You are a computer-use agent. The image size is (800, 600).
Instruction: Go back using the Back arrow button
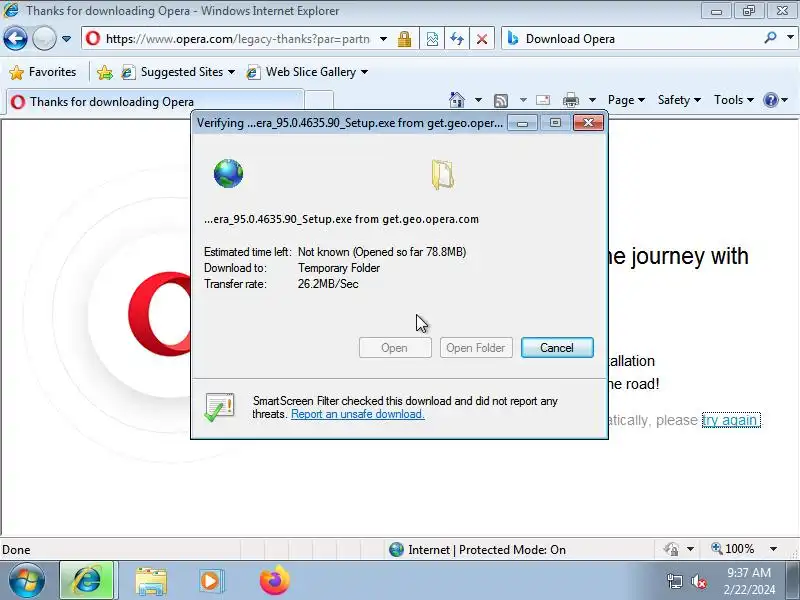(15, 39)
